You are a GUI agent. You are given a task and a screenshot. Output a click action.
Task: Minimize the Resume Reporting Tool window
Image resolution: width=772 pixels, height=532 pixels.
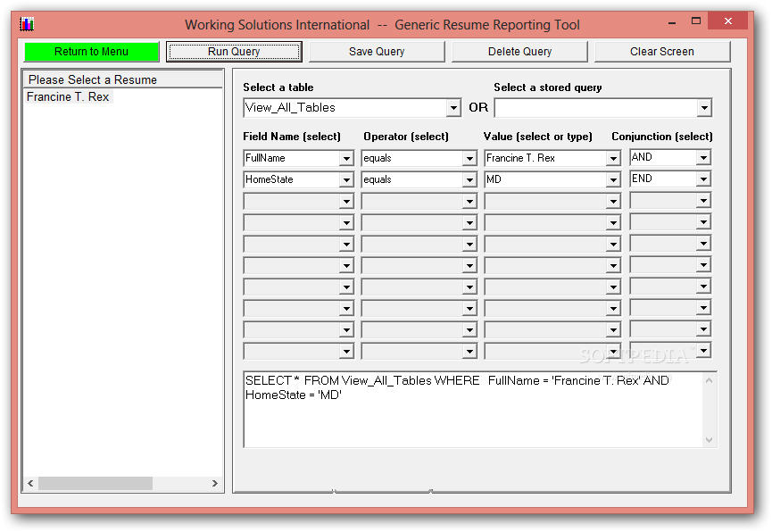click(x=672, y=22)
